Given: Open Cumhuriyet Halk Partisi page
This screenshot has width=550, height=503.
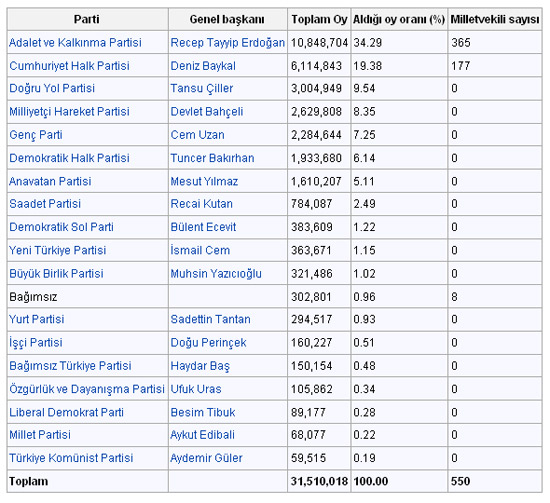Looking at the screenshot, I should click(x=69, y=66).
